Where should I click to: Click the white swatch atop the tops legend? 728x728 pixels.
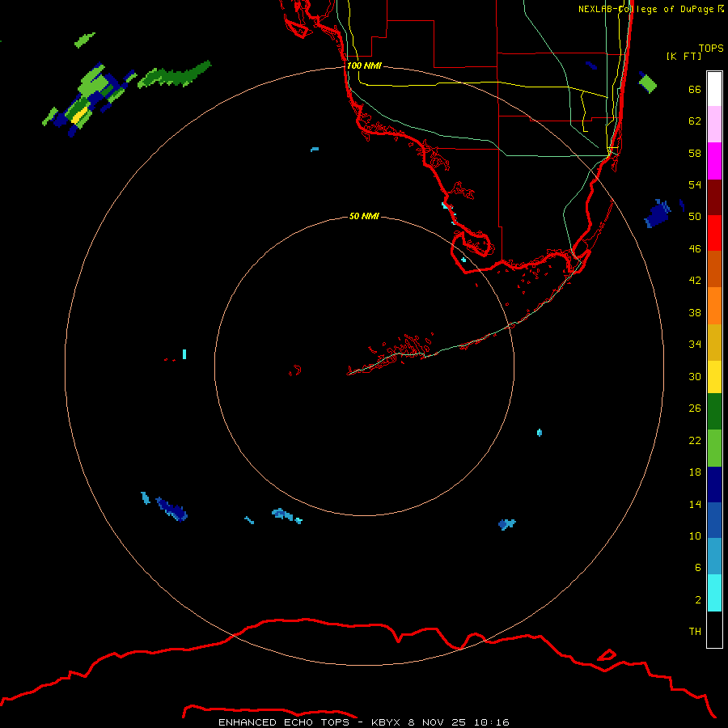coord(714,89)
